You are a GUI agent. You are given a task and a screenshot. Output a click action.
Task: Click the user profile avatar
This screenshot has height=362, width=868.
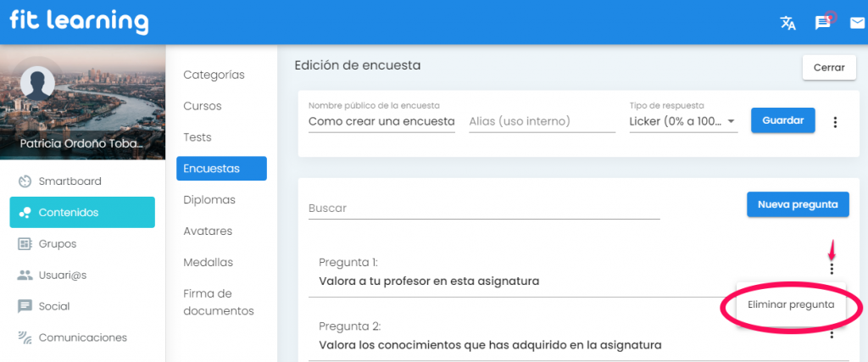click(37, 83)
